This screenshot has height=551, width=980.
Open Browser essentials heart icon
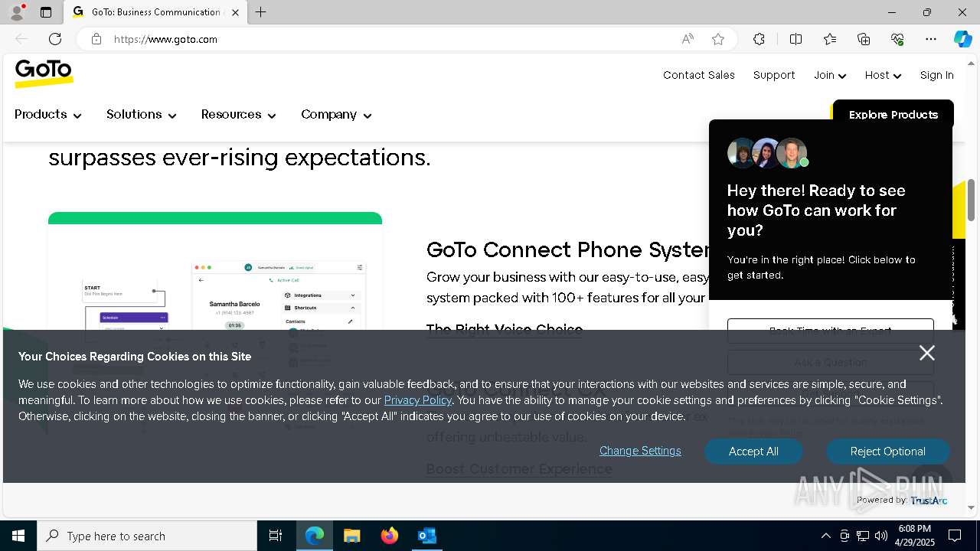[897, 39]
